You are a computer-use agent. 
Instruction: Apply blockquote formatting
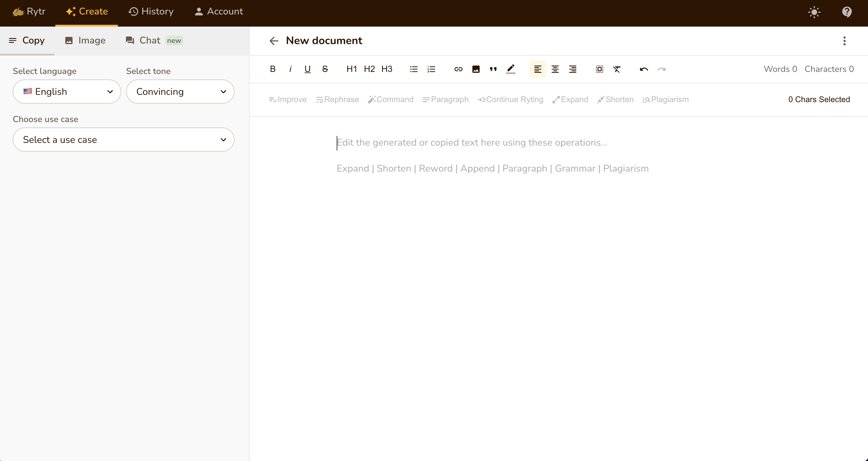493,69
